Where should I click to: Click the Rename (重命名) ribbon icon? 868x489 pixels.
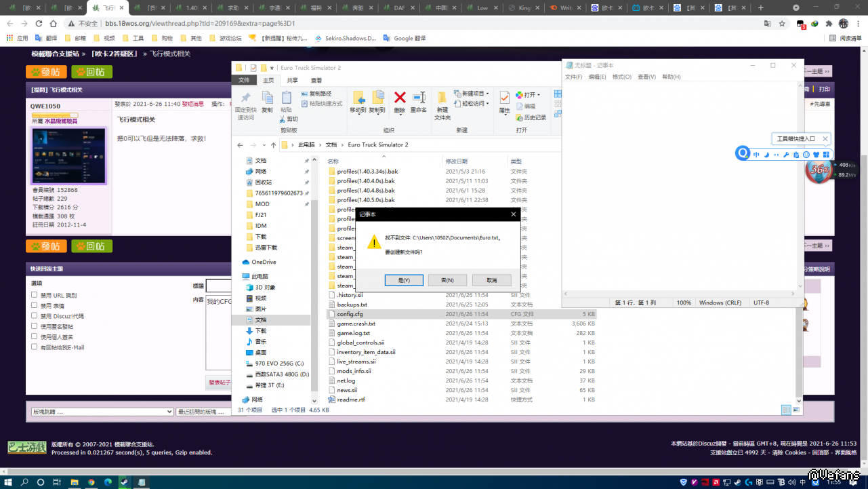pyautogui.click(x=419, y=98)
